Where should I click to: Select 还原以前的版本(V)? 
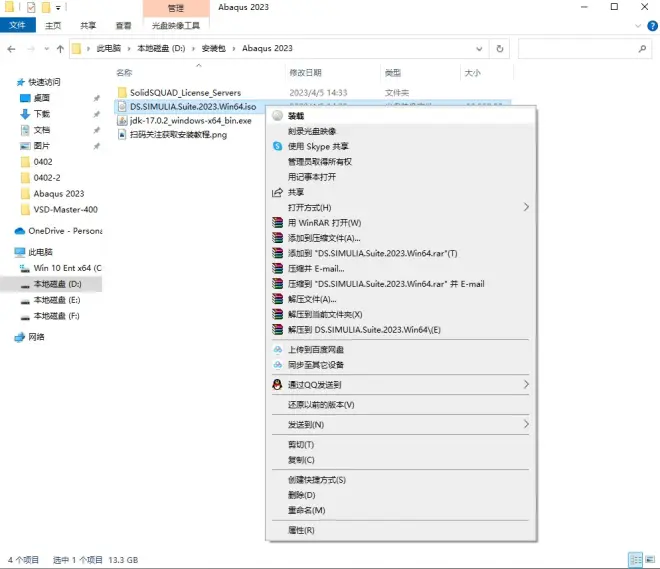click(x=321, y=405)
